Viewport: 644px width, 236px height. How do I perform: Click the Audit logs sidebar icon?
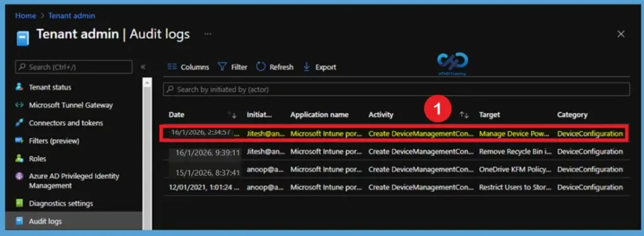pyautogui.click(x=19, y=221)
